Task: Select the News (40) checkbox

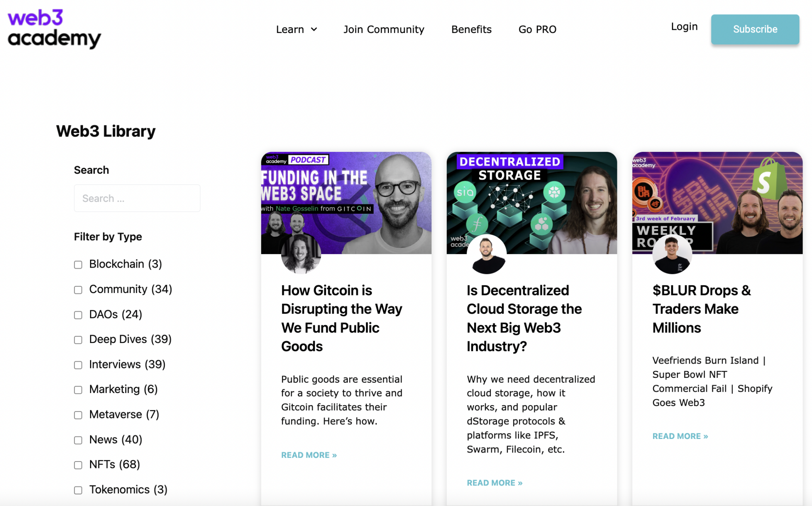Action: coord(78,440)
